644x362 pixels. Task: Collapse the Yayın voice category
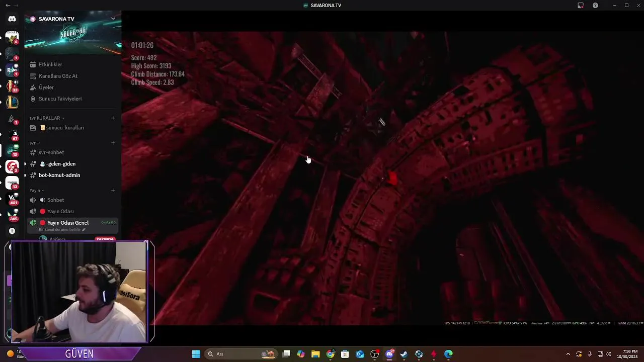(37, 191)
